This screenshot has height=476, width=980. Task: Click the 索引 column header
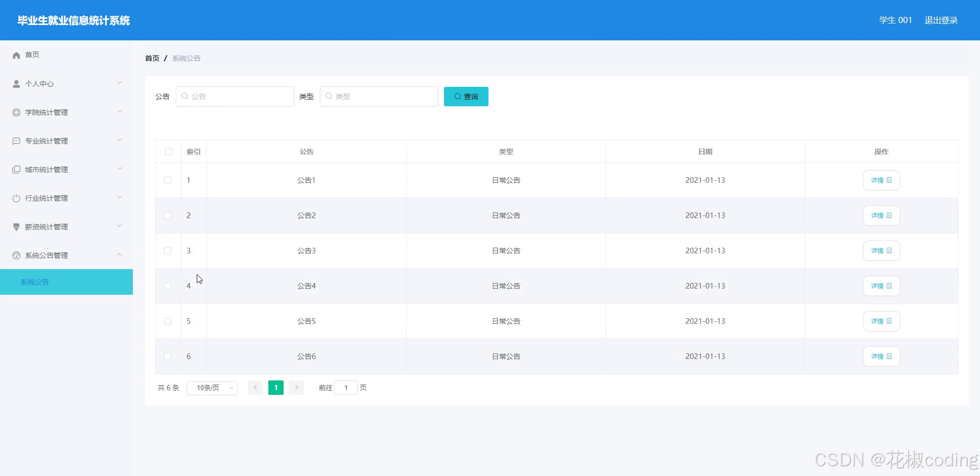coord(194,152)
